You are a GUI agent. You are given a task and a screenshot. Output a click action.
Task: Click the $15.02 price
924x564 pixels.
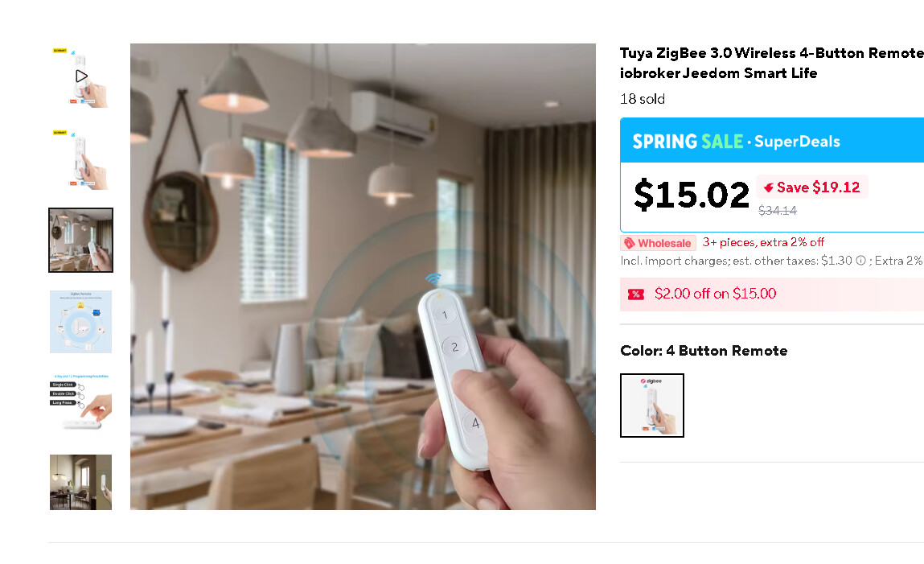pyautogui.click(x=691, y=195)
